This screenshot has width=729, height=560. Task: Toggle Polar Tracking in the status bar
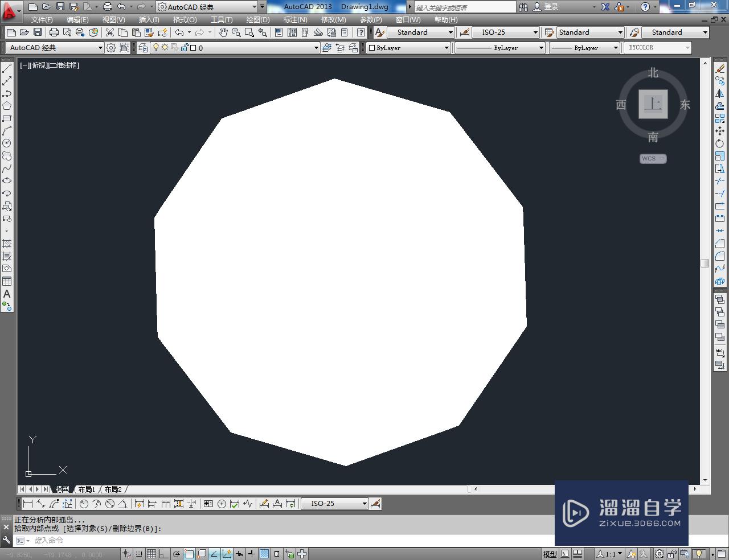click(177, 554)
